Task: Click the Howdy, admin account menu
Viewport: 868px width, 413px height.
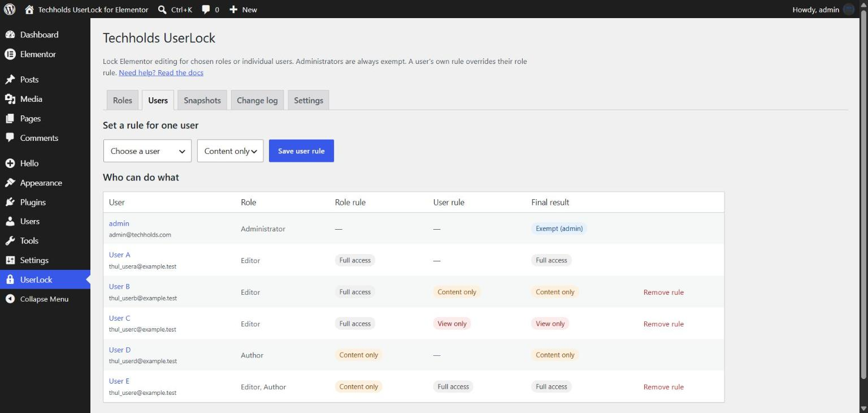Action: click(x=823, y=9)
